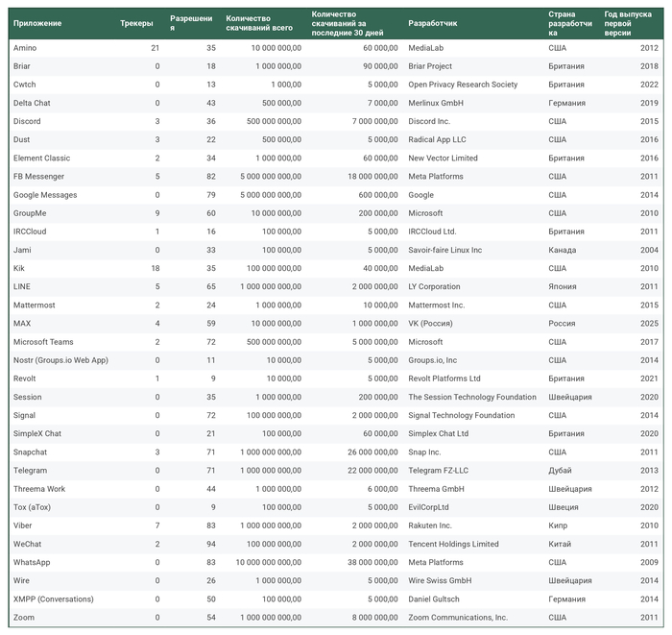Screen dimensions: 672x635
Task: Select the 'Jami' app cell
Action: [22, 250]
